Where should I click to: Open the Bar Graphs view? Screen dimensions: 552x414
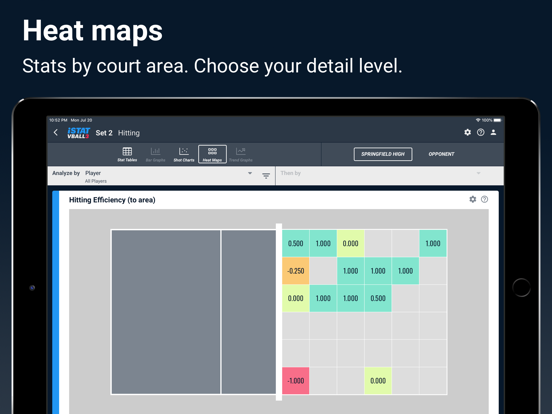point(155,155)
